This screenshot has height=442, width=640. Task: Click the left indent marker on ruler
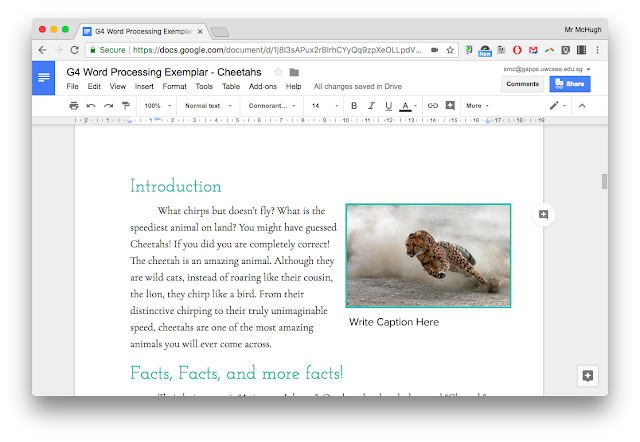point(130,122)
